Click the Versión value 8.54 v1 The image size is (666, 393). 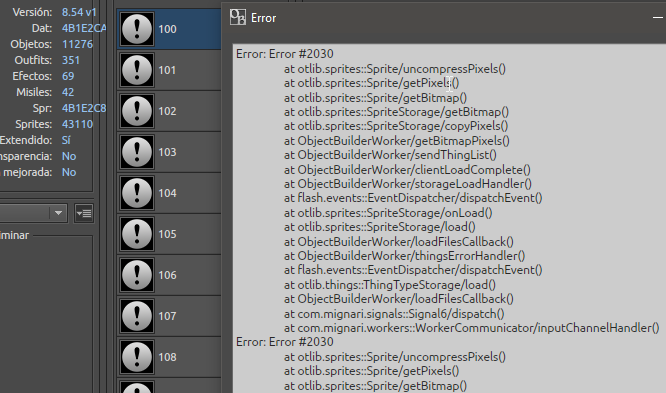click(79, 12)
